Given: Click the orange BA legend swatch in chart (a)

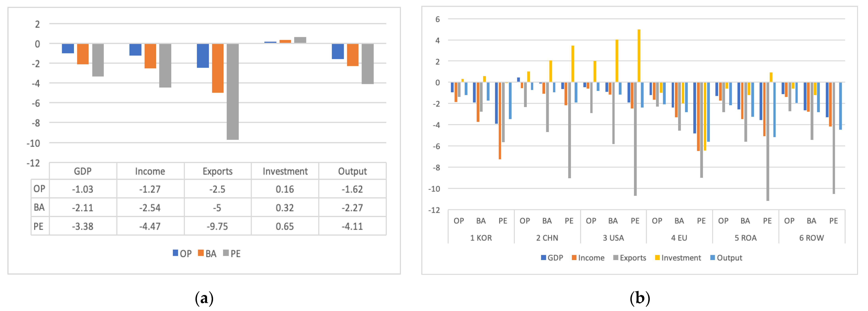Looking at the screenshot, I should (201, 253).
